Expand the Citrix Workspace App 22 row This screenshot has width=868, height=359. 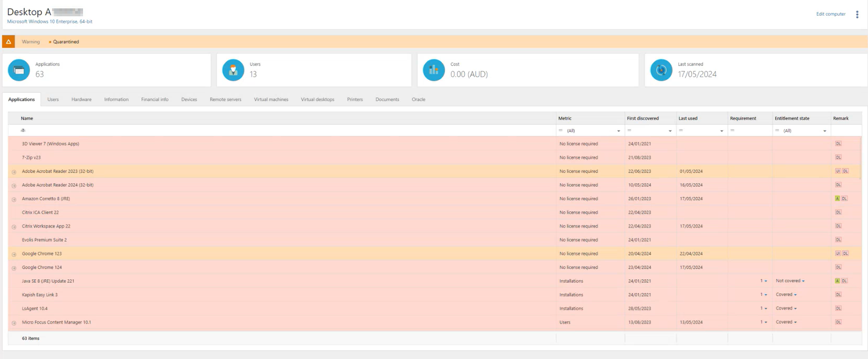[14, 227]
